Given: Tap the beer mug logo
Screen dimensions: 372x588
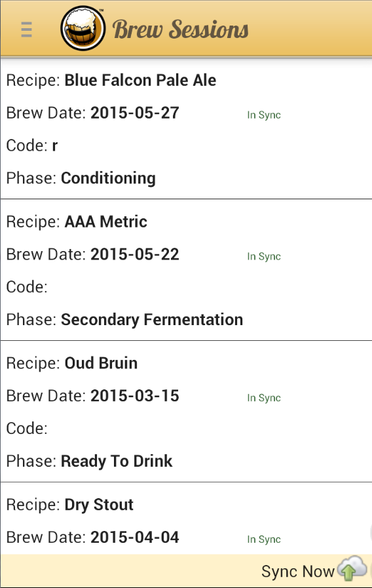Looking at the screenshot, I should click(x=83, y=28).
